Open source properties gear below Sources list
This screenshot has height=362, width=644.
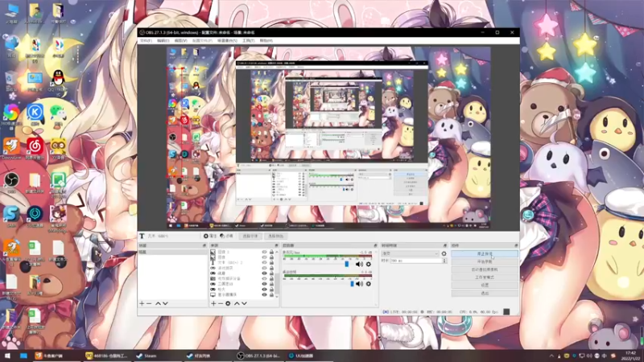click(228, 303)
